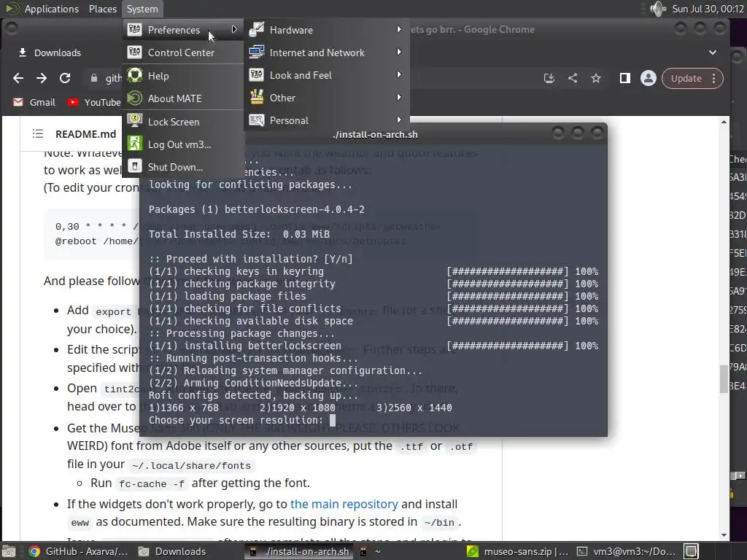Click the lock icon in address bar
747x560 pixels.
94,78
